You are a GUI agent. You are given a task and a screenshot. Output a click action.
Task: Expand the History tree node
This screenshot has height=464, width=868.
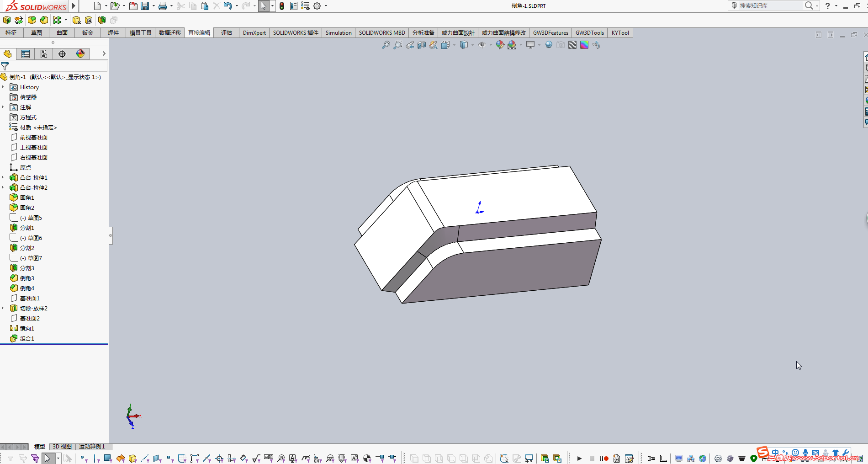point(3,87)
